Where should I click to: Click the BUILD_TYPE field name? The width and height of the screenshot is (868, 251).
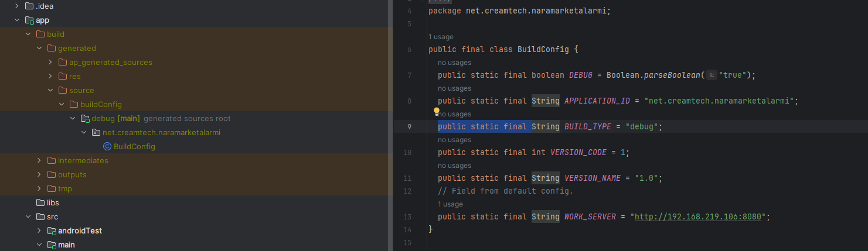[x=588, y=126]
